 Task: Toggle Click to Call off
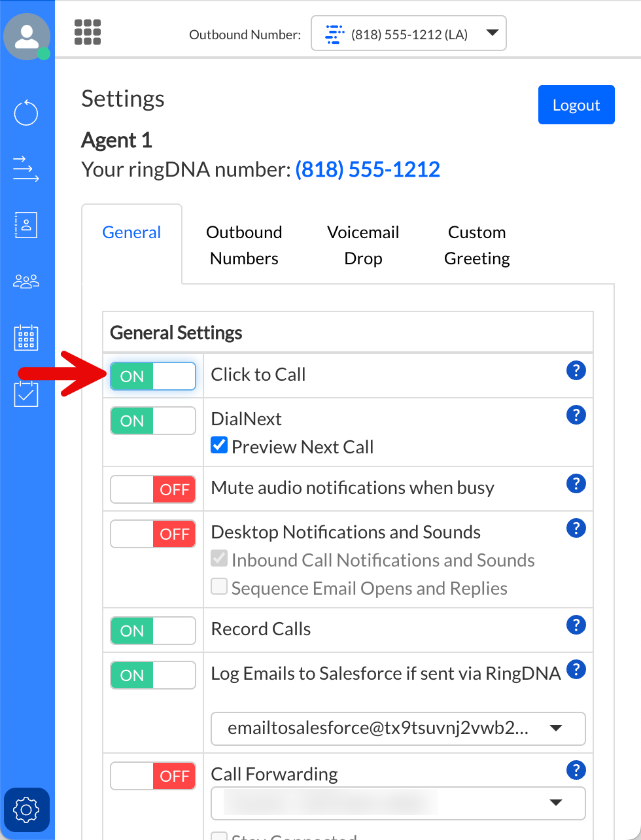click(153, 376)
